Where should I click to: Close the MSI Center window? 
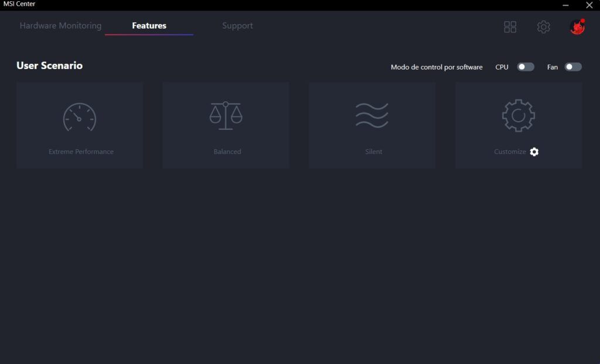(x=589, y=5)
